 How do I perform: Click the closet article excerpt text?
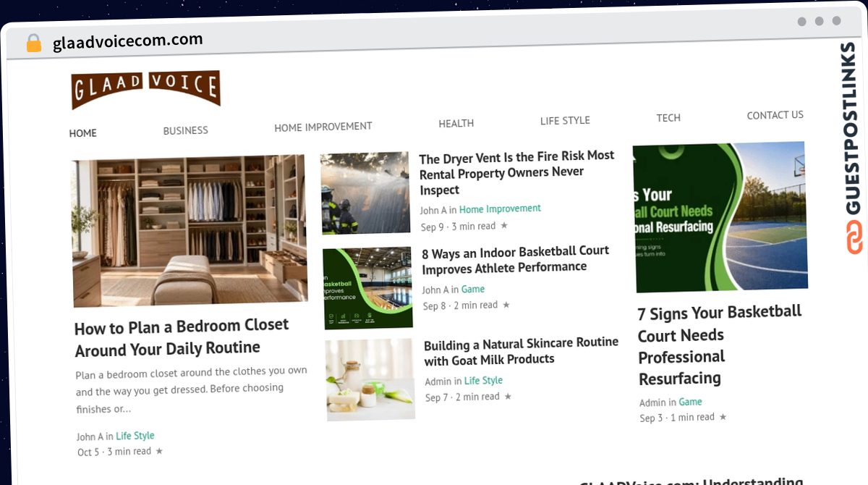192,389
